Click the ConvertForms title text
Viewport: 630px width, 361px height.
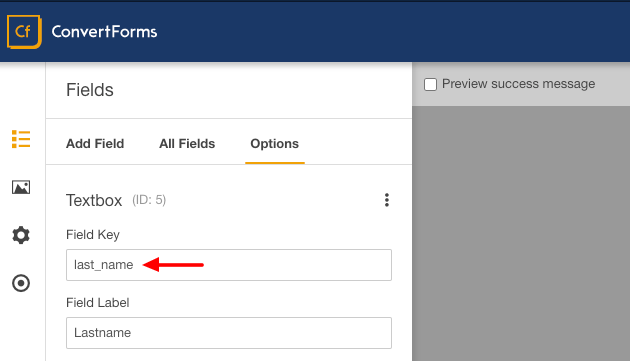(104, 32)
